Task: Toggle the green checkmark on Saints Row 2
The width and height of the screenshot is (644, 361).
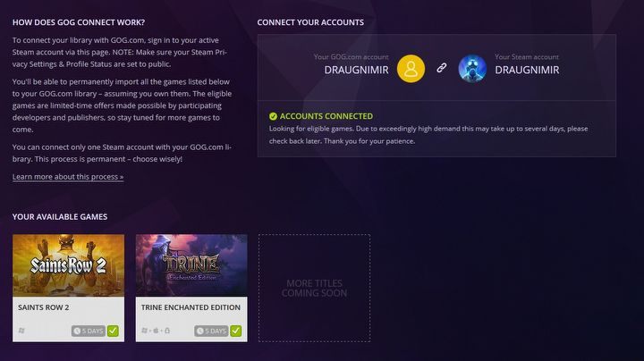Action: coord(113,331)
